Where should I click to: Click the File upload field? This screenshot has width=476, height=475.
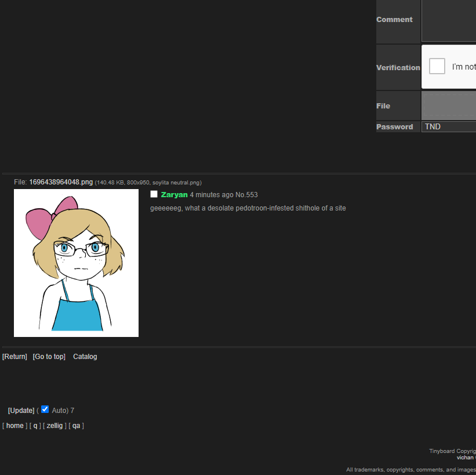(x=448, y=106)
